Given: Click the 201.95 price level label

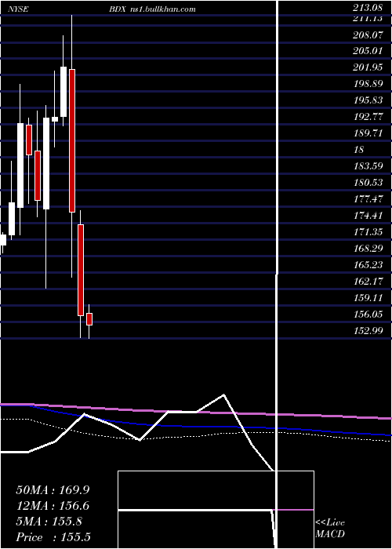Looking at the screenshot, I should click(x=368, y=67).
